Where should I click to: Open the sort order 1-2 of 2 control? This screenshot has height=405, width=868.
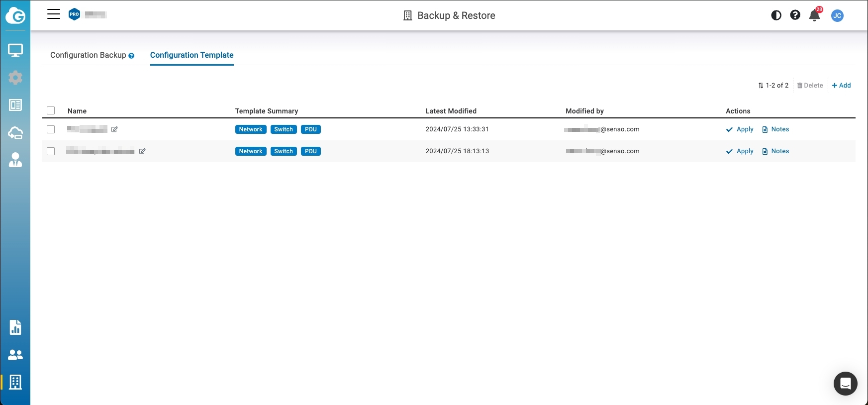point(773,86)
